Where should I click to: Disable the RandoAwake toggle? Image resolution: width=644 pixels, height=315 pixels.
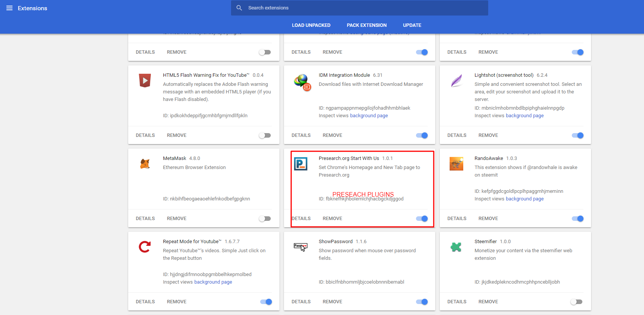[578, 219]
